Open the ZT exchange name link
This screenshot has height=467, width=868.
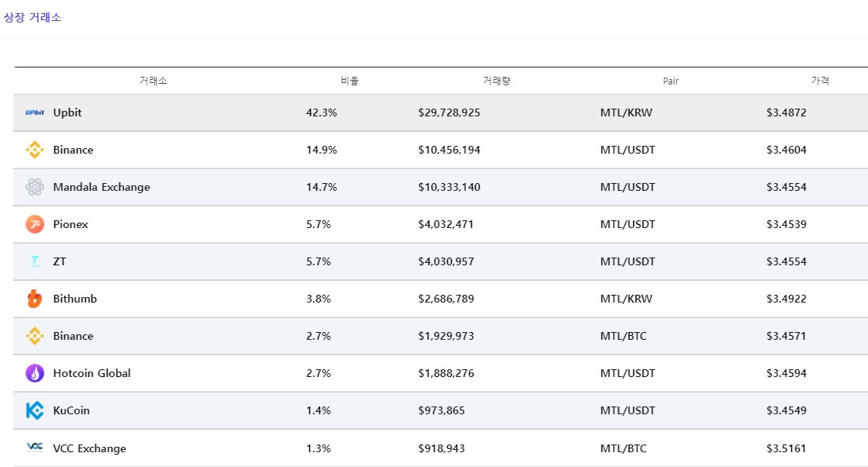pyautogui.click(x=59, y=261)
